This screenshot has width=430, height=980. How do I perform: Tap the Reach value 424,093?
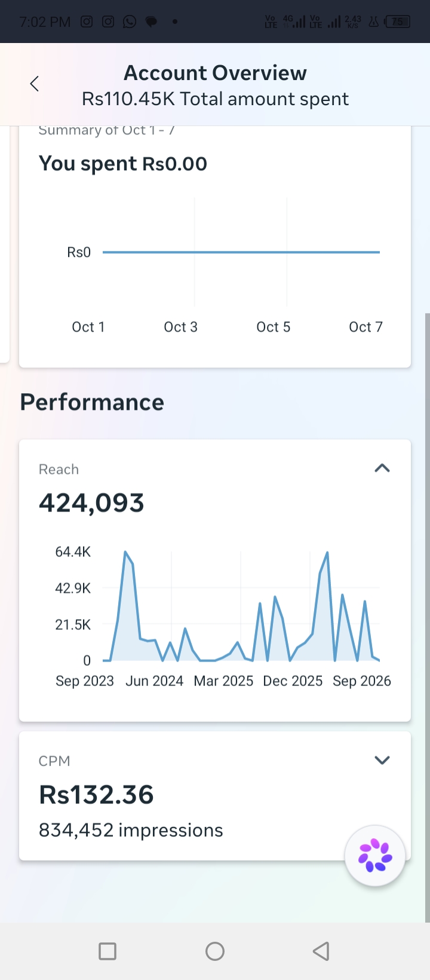click(x=91, y=503)
